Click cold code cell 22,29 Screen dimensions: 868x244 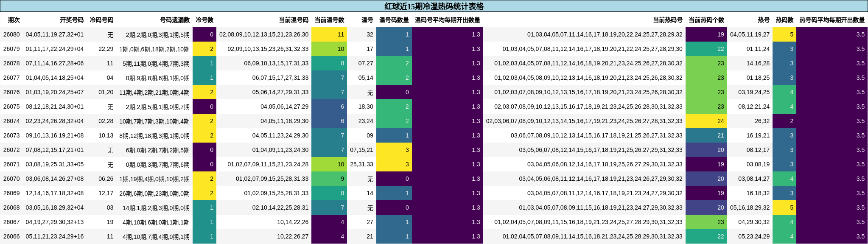(106, 49)
